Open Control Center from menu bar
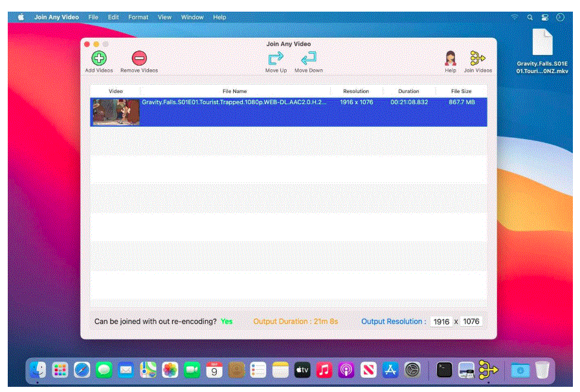 pos(545,17)
